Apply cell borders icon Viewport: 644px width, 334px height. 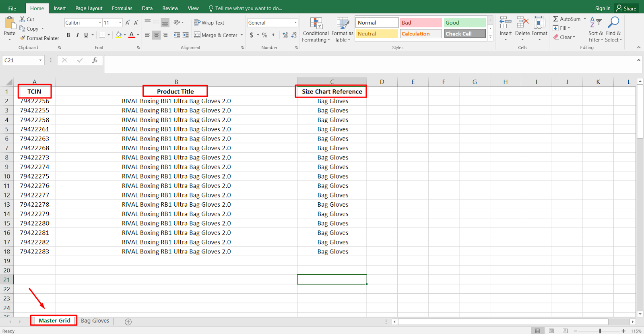click(x=102, y=35)
